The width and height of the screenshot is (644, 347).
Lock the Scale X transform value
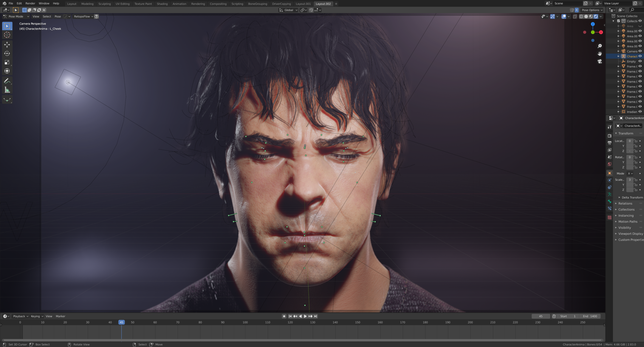click(x=635, y=180)
